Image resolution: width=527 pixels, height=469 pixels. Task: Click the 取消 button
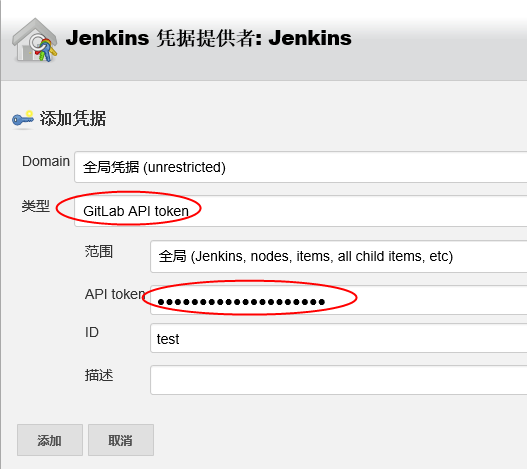point(121,440)
